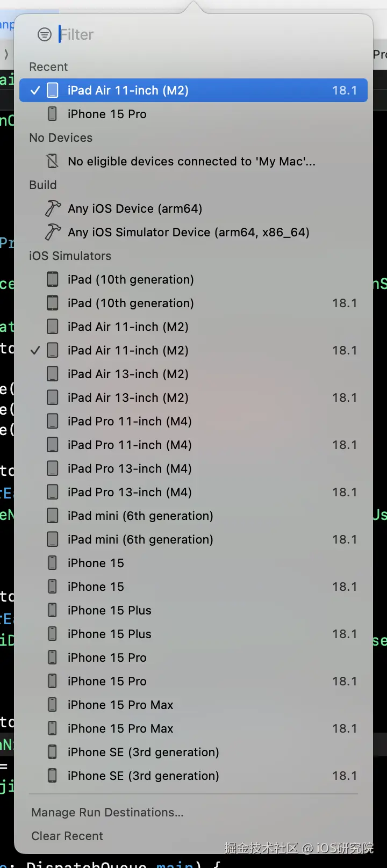Click phone icon of iPhone 15 Plus 18.1
Image resolution: width=387 pixels, height=868 pixels.
[52, 634]
